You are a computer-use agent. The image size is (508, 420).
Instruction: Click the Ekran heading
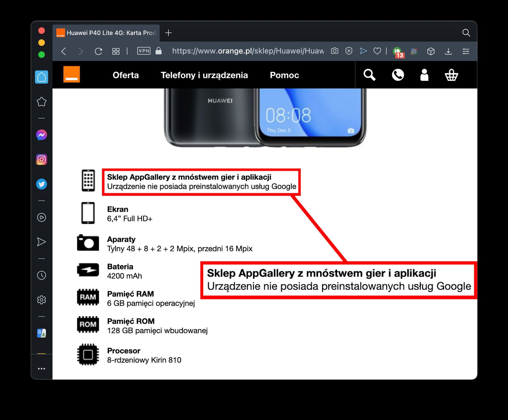(x=118, y=209)
